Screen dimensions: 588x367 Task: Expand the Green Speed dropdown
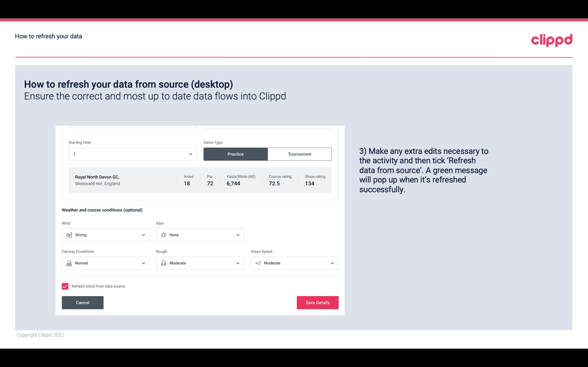coord(332,263)
